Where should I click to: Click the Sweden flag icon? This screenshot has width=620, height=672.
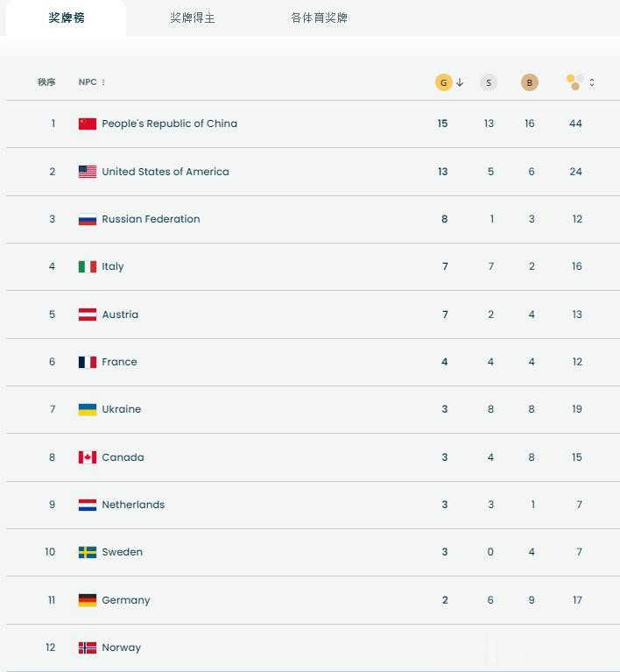tap(88, 552)
